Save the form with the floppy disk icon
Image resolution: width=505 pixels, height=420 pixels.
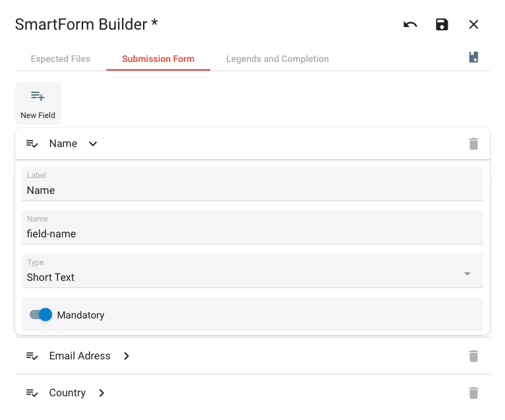(442, 24)
